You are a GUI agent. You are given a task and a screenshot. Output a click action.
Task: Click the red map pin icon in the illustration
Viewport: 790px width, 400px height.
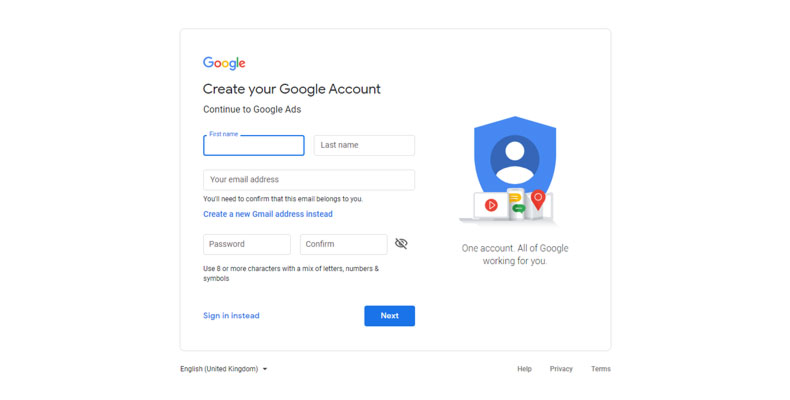pyautogui.click(x=538, y=199)
